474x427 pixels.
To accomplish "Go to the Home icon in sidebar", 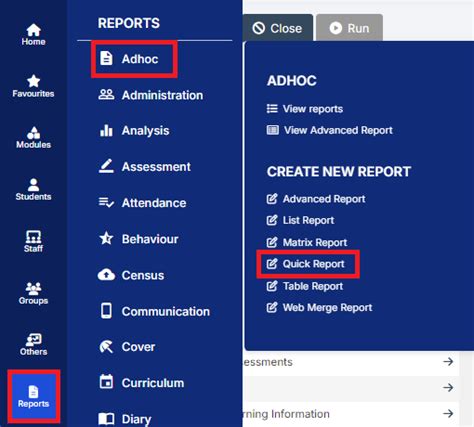I will coord(33,30).
